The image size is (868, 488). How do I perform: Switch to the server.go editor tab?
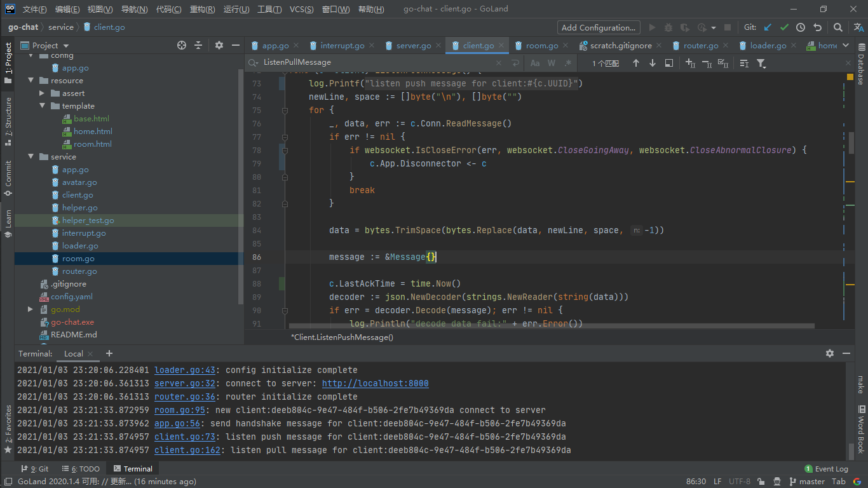pyautogui.click(x=414, y=46)
